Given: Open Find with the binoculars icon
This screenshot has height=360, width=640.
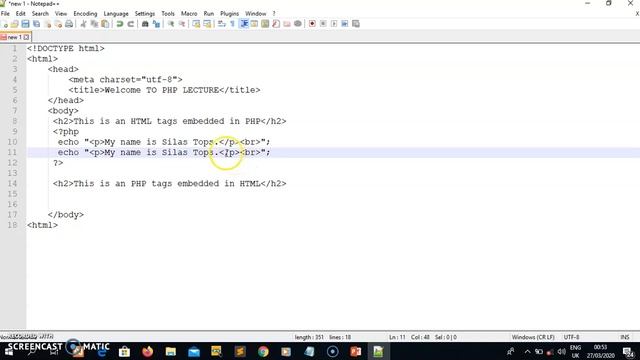Looking at the screenshot, I should pos(145,24).
